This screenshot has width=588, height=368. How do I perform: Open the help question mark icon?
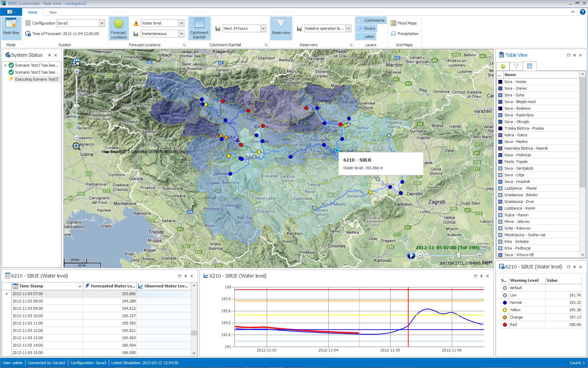click(582, 12)
